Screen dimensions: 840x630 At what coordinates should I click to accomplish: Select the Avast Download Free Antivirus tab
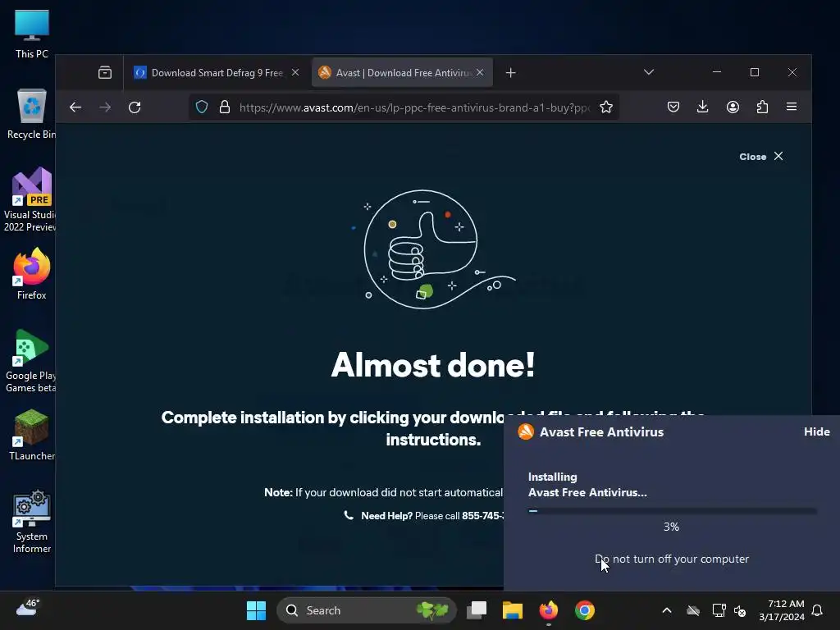tap(402, 73)
